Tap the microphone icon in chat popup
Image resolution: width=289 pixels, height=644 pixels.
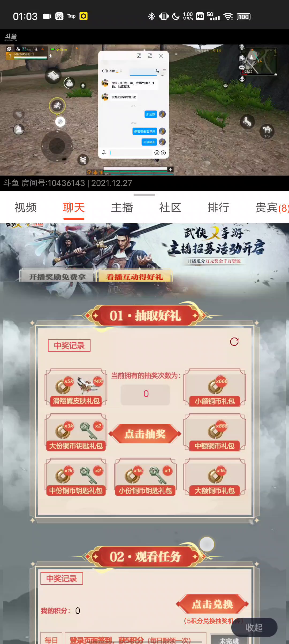[x=104, y=153]
